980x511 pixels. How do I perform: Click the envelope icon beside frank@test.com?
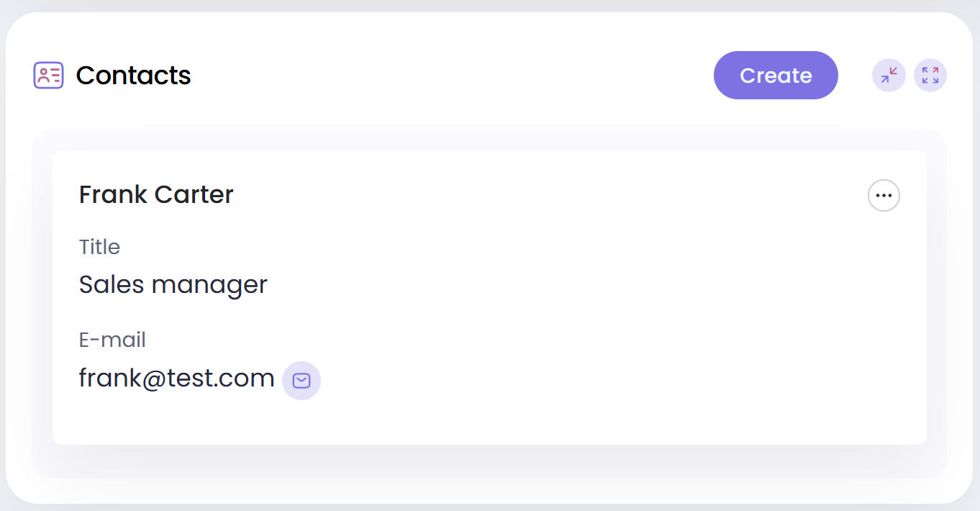click(301, 381)
